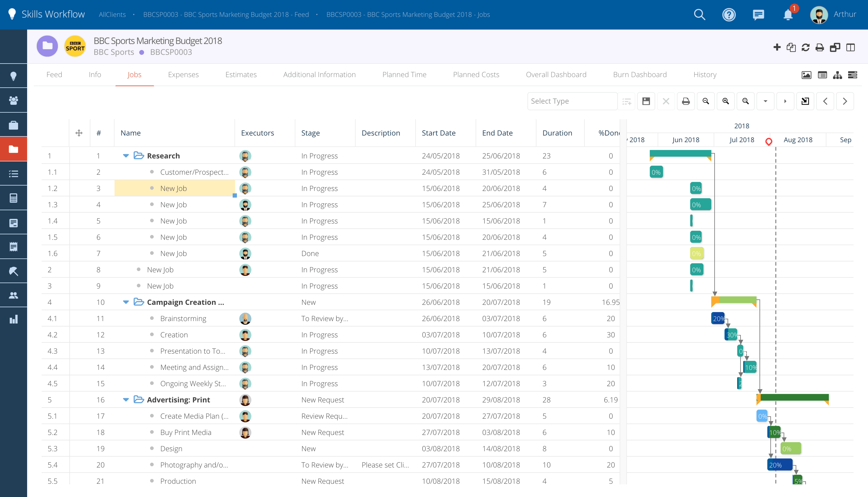Click the red today marker on timeline
The width and height of the screenshot is (868, 497).
click(x=768, y=141)
